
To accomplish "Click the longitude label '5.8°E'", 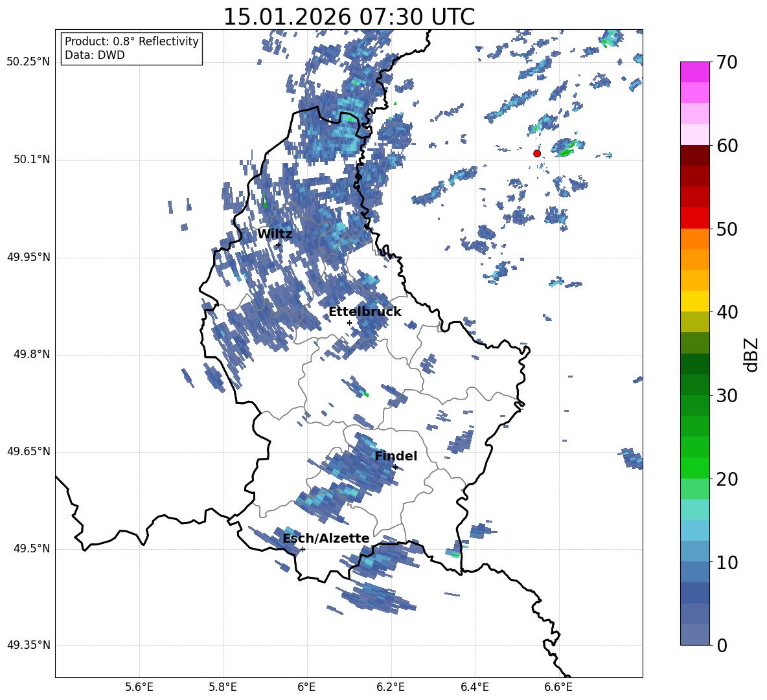I will point(223,688).
